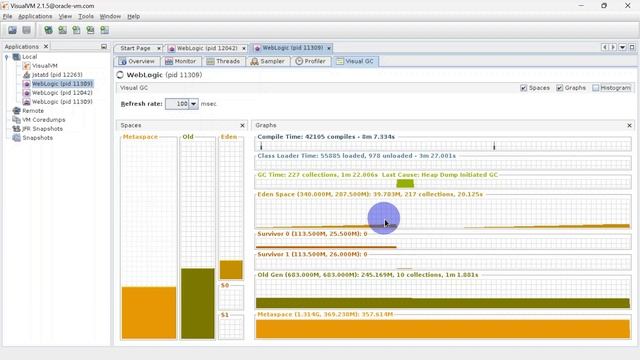Click the Survivor 1 graph label
Image resolution: width=640 pixels, height=360 pixels.
pos(312,254)
